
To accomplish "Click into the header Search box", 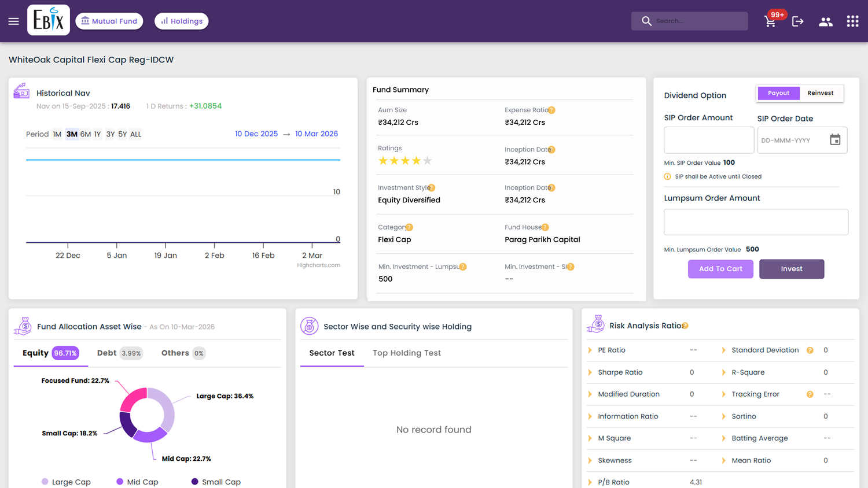I will tap(689, 21).
